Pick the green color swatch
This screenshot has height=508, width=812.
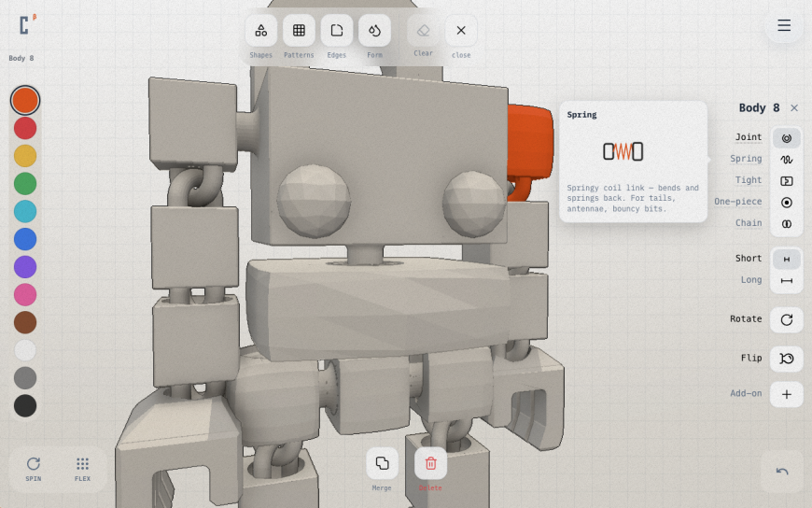[25, 184]
